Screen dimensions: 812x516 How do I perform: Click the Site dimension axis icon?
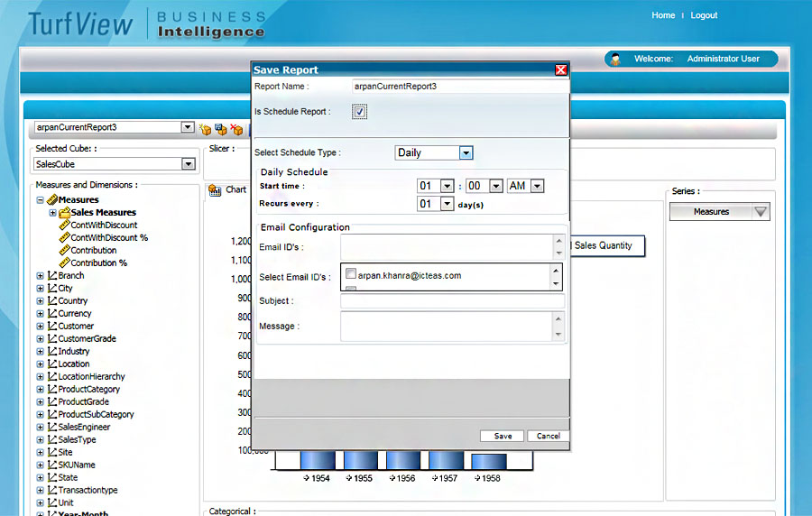[52, 452]
